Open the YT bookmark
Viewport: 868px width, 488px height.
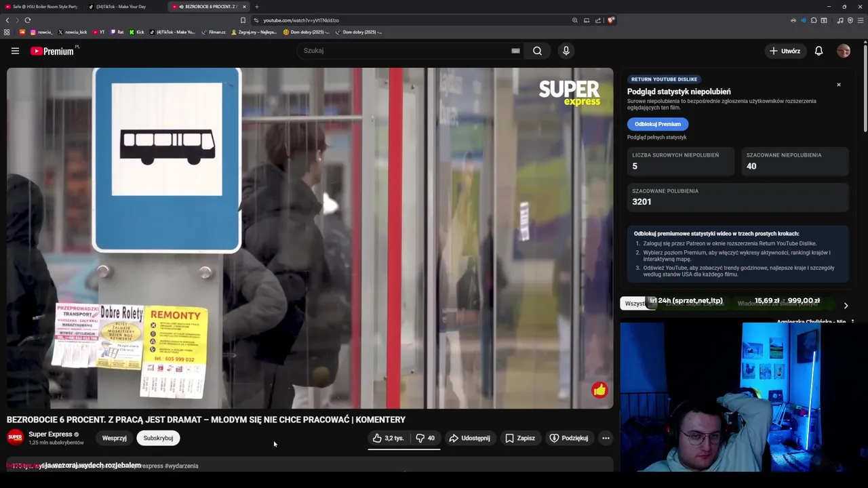(98, 32)
